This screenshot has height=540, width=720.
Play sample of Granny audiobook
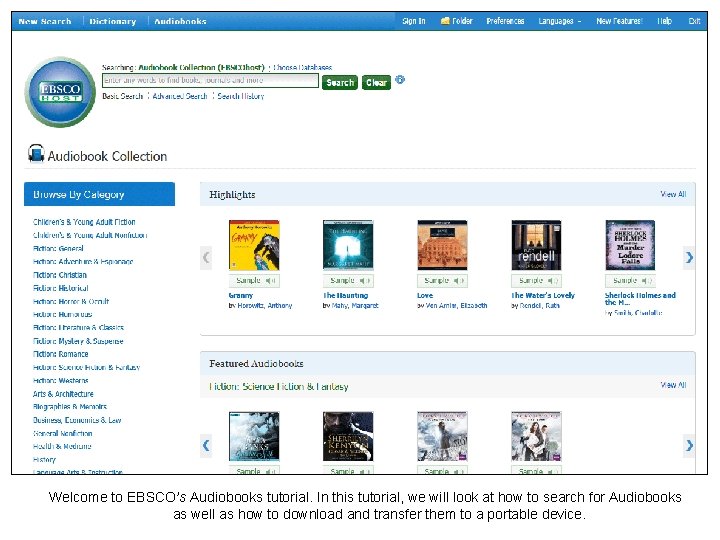(x=254, y=281)
